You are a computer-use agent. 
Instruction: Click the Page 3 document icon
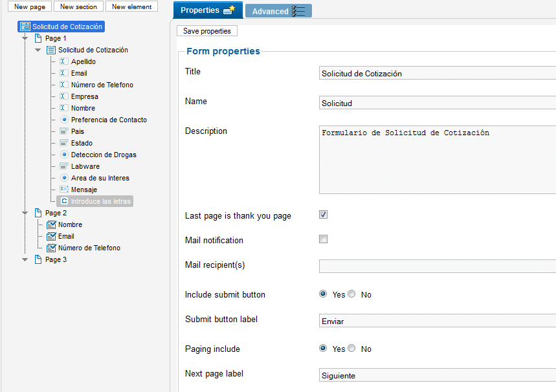pyautogui.click(x=38, y=259)
